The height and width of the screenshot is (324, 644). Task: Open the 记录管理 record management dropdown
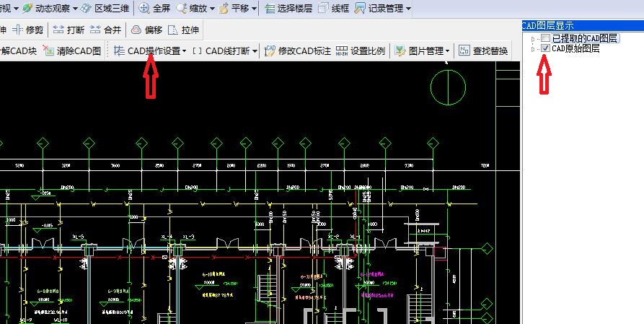408,8
